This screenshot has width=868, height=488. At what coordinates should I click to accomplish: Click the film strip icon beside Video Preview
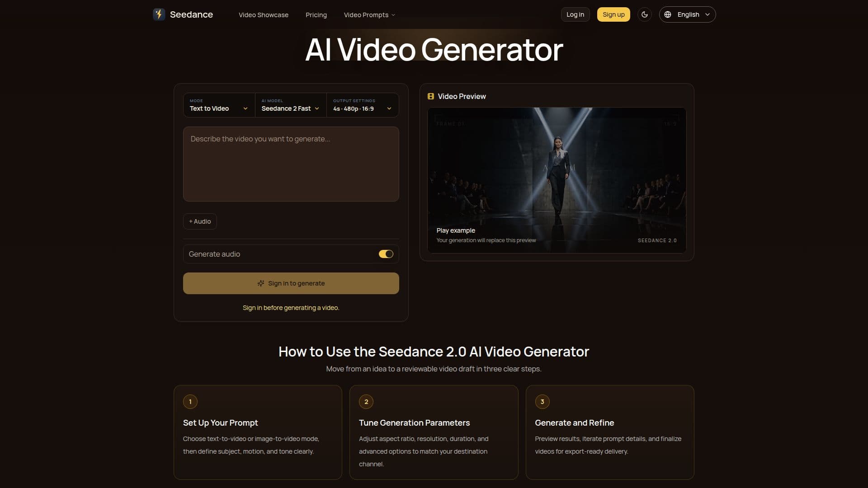click(x=431, y=96)
